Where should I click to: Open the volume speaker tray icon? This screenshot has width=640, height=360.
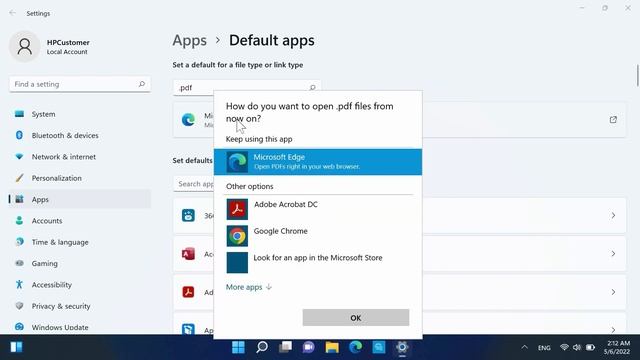coord(577,347)
